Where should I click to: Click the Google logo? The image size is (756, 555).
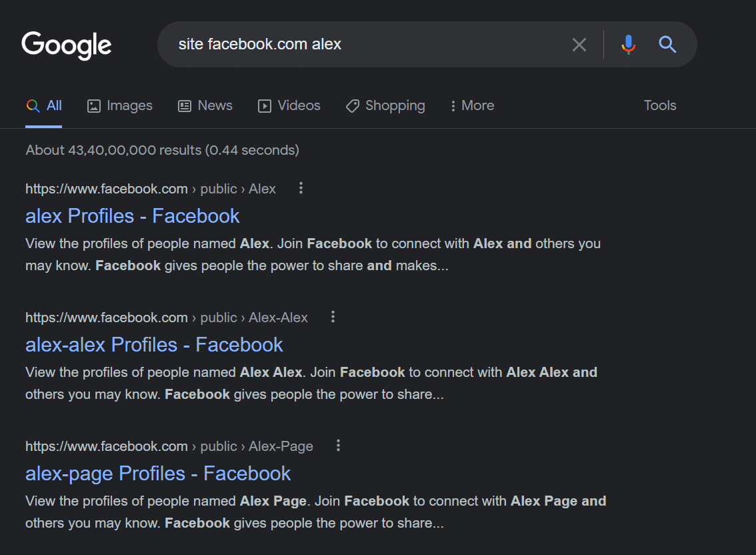(67, 45)
